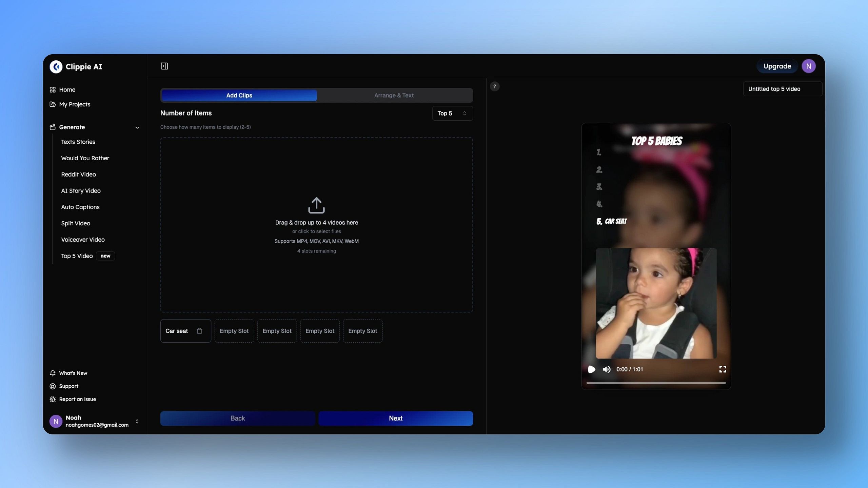
Task: Seek using the video progress bar
Action: coord(656,383)
